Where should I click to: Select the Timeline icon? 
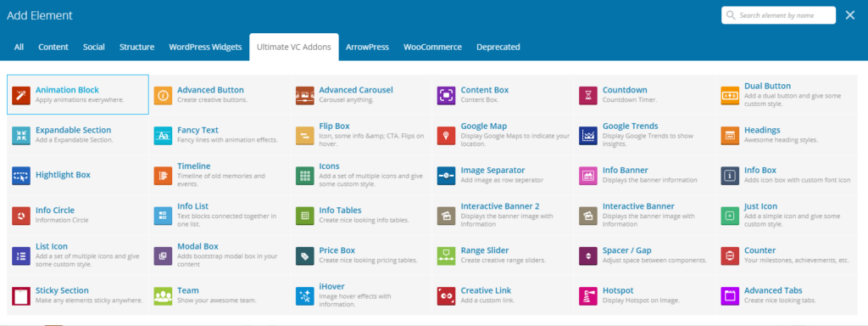[163, 175]
